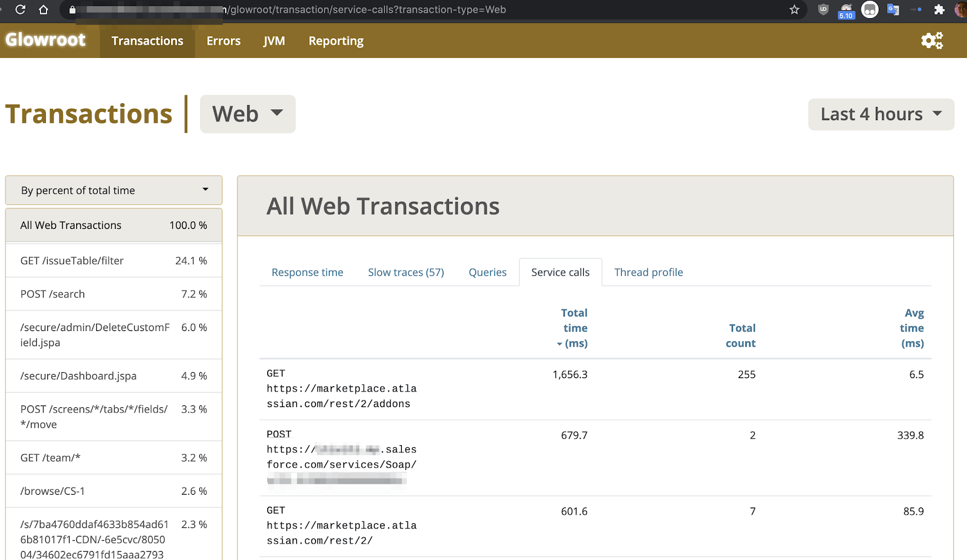Click the 6.5 average time value
Image resolution: width=967 pixels, height=560 pixels.
pyautogui.click(x=916, y=375)
